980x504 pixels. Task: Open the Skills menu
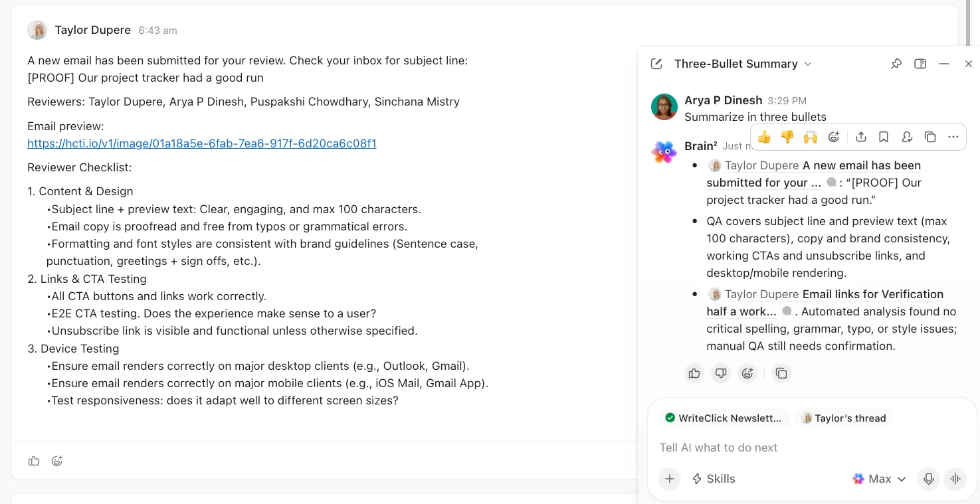(714, 479)
